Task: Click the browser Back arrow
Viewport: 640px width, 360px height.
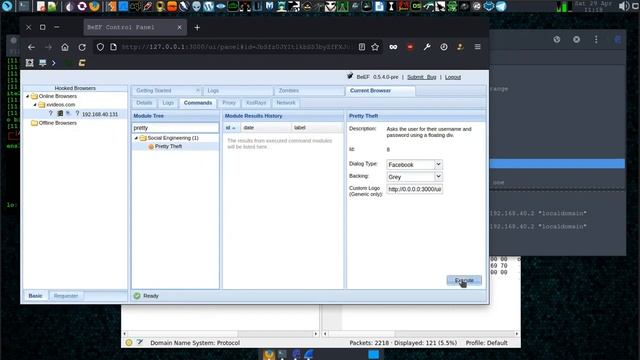Action: (31, 47)
